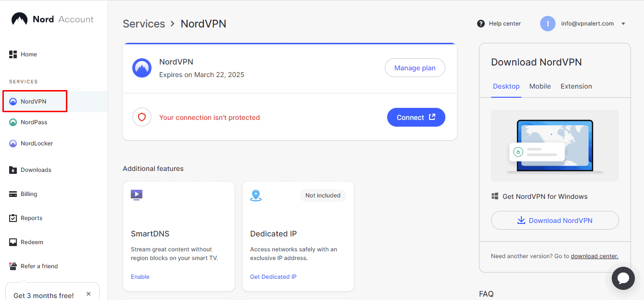
Task: Click the Services breadcrumb link
Action: (144, 24)
